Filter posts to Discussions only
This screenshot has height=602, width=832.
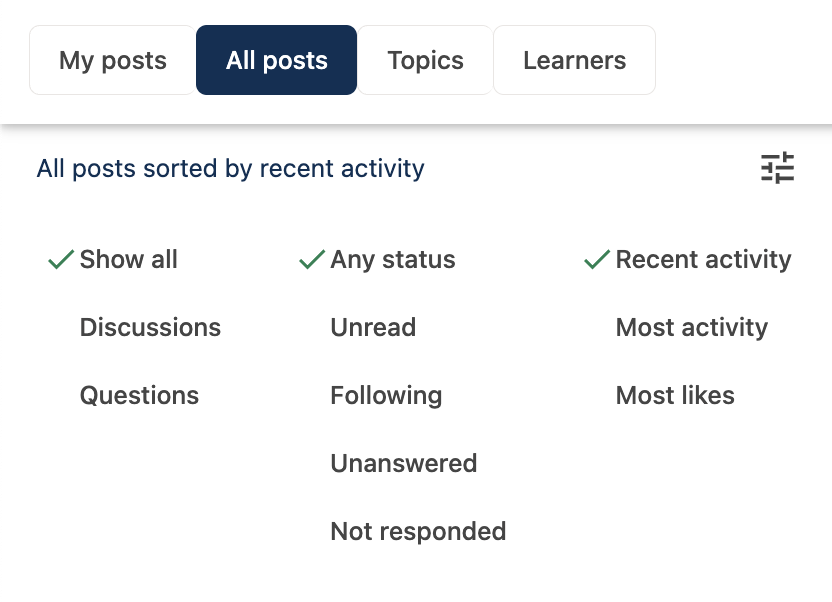pos(150,328)
